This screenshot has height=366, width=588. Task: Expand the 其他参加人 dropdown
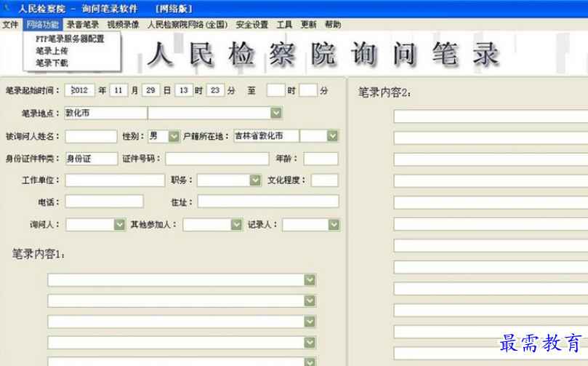[x=236, y=225]
